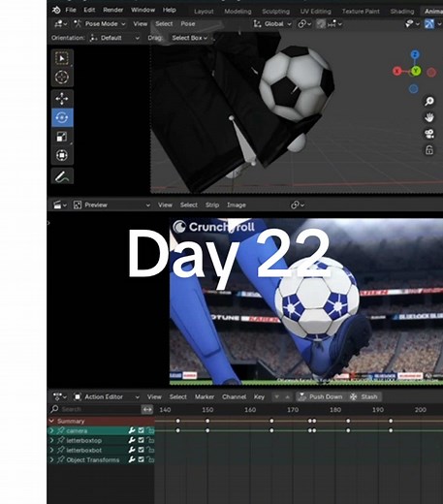Toggle lock on Object Transforms channel
Screen dimensions: 443x504
click(x=150, y=459)
